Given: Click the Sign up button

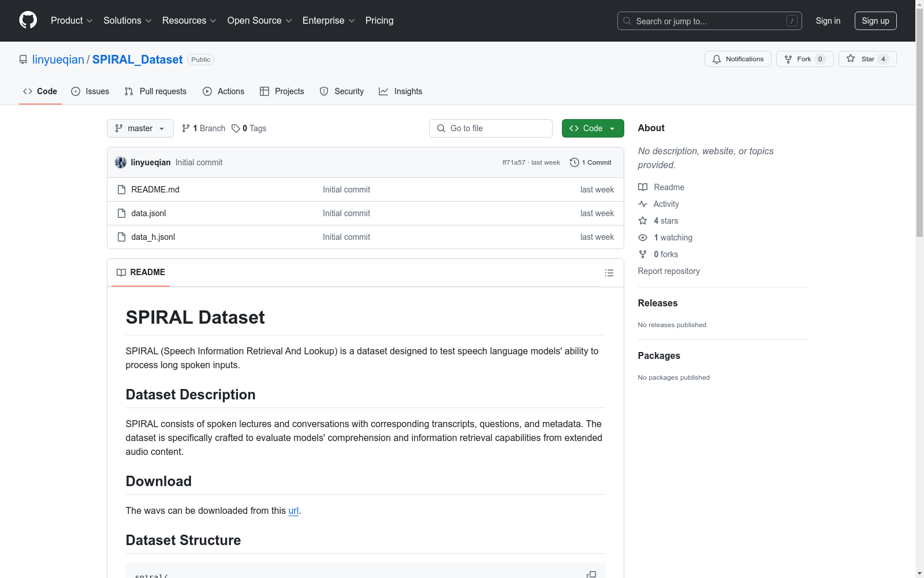Looking at the screenshot, I should pos(875,21).
